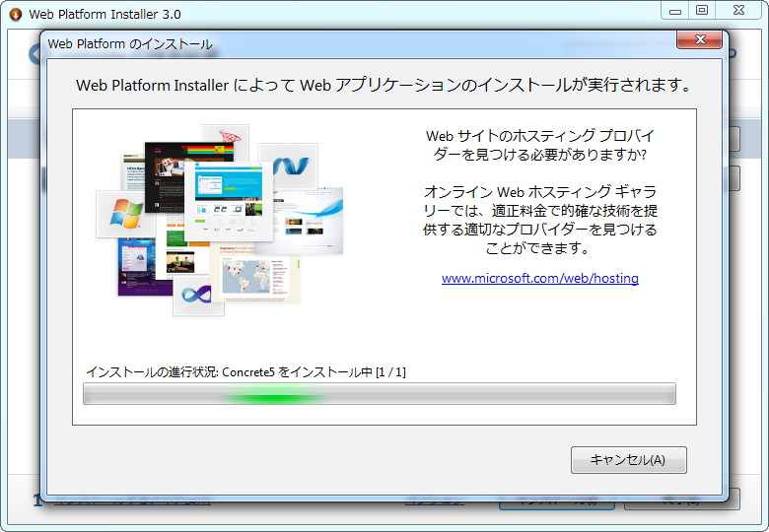Click the Windows logo thumbnail in collage
The height and width of the screenshot is (532, 769).
[x=125, y=214]
